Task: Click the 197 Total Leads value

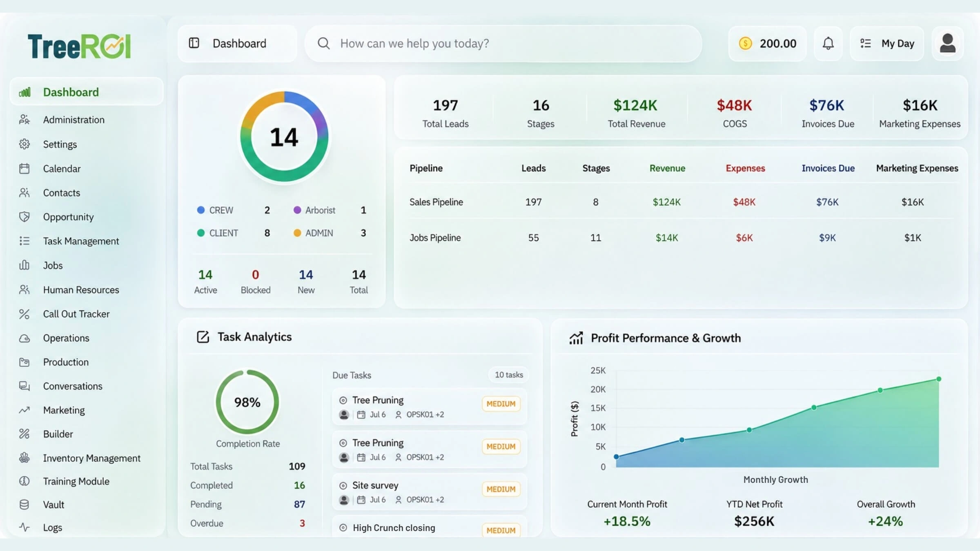Action: (445, 105)
